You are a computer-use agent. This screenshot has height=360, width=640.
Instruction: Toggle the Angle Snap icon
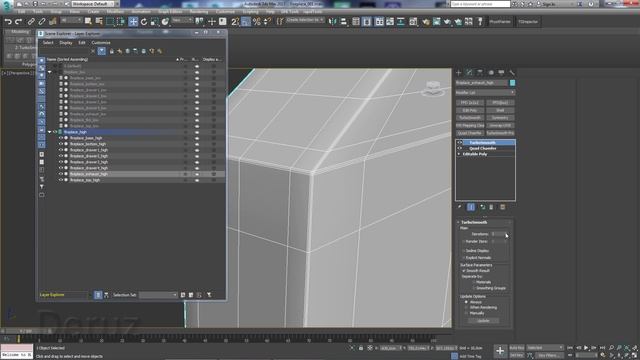246,22
